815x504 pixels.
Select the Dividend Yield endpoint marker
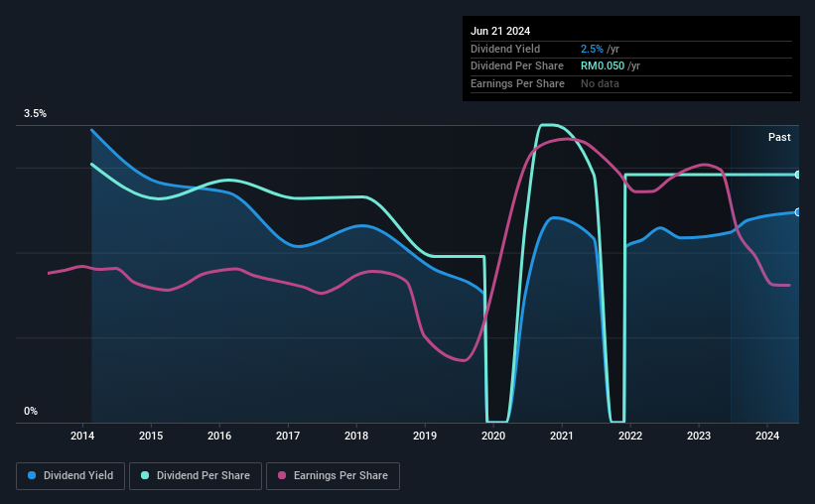(x=797, y=212)
